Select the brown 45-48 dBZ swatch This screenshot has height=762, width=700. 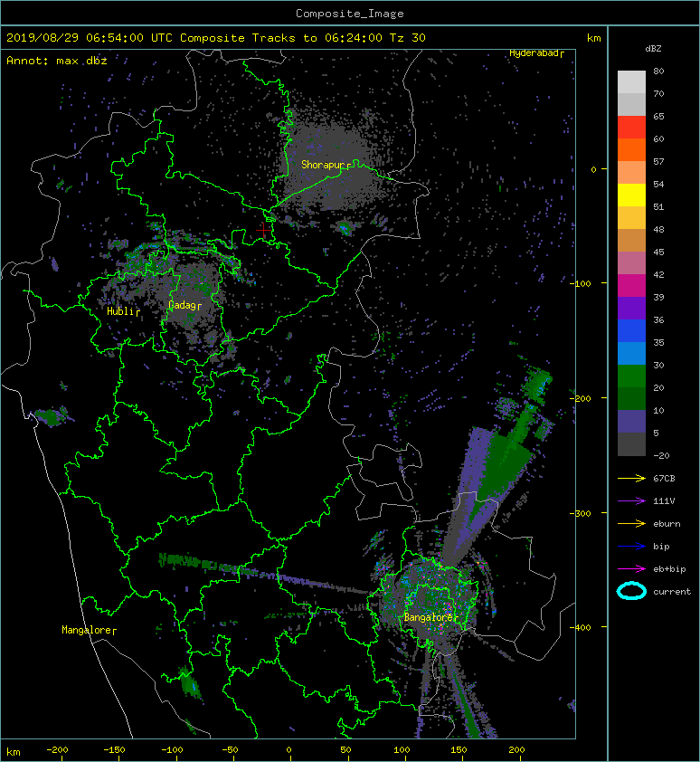click(x=631, y=240)
